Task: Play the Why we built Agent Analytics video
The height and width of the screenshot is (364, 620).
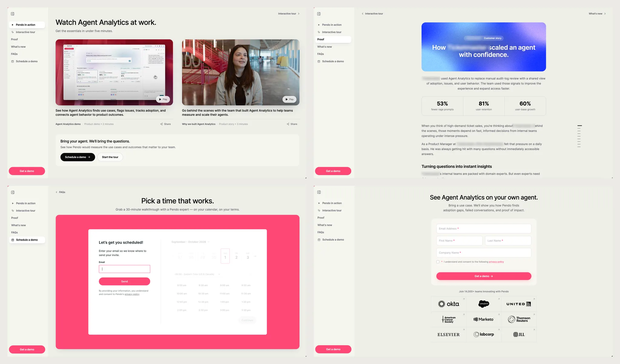Action: [290, 99]
